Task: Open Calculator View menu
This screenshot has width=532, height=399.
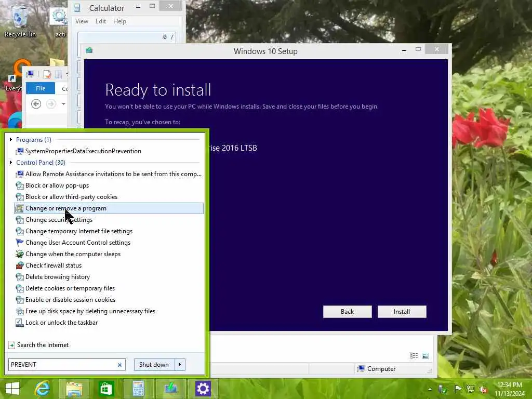Action: point(82,21)
